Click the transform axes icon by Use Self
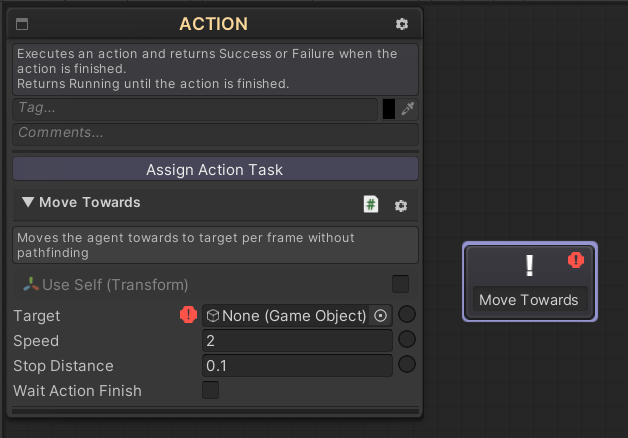628x438 pixels. click(31, 284)
